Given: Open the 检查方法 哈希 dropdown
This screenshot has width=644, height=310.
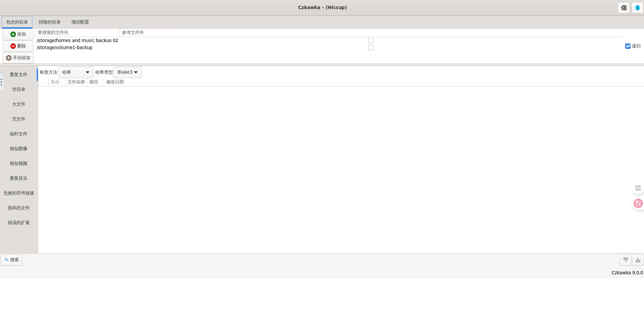Looking at the screenshot, I should point(76,72).
